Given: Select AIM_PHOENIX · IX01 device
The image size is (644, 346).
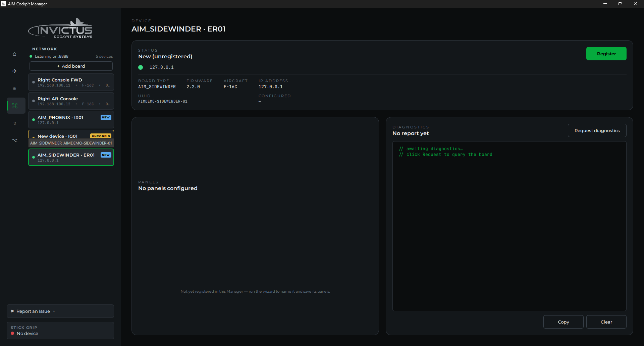Looking at the screenshot, I should pos(71,120).
